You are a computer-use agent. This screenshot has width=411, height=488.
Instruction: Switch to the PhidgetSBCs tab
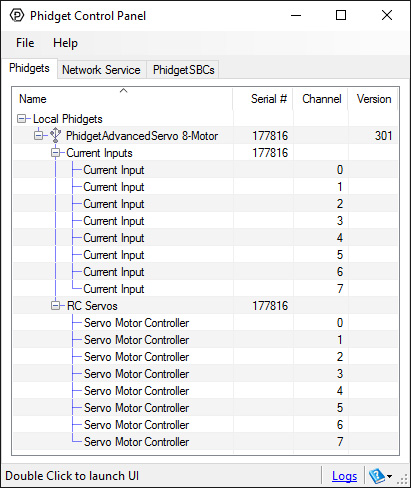183,70
